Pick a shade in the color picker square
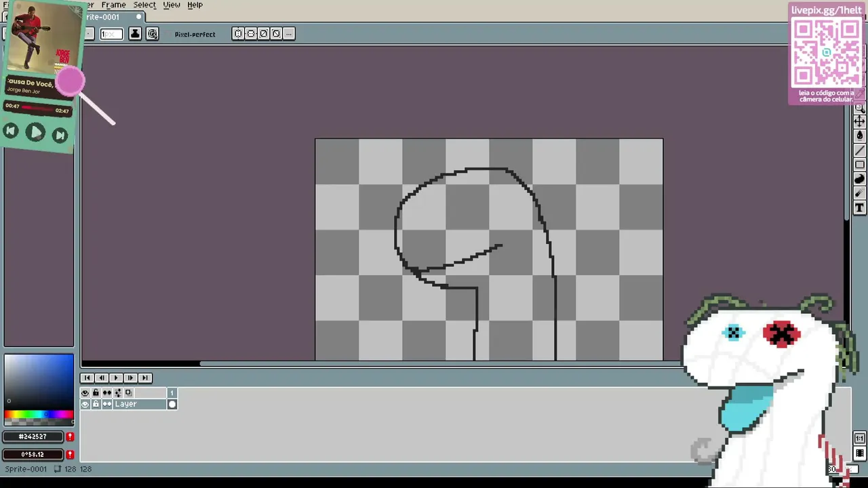868x488 pixels. point(39,381)
